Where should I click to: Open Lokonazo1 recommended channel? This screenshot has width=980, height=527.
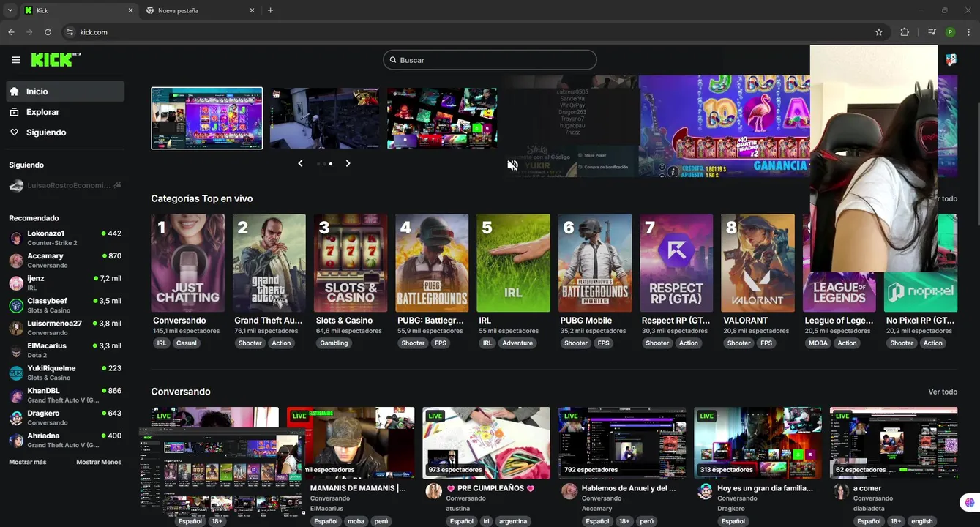65,238
